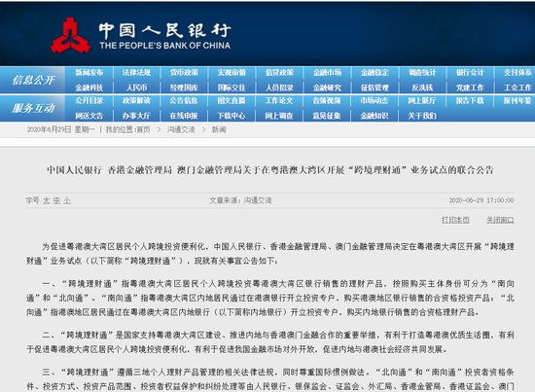Open the 公告信息 menu item

coord(184,100)
